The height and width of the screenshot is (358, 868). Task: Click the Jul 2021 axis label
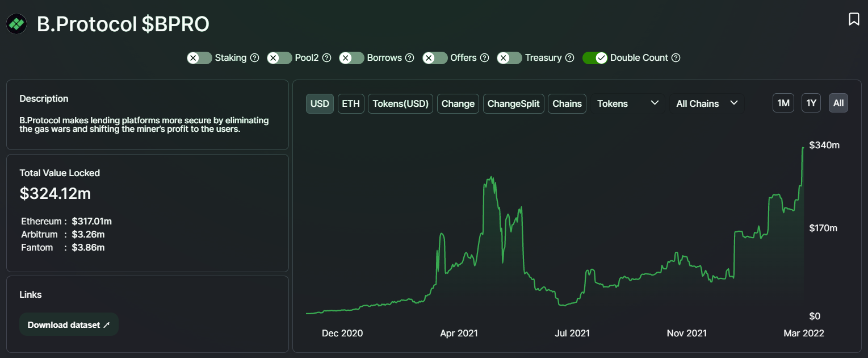[x=572, y=333]
